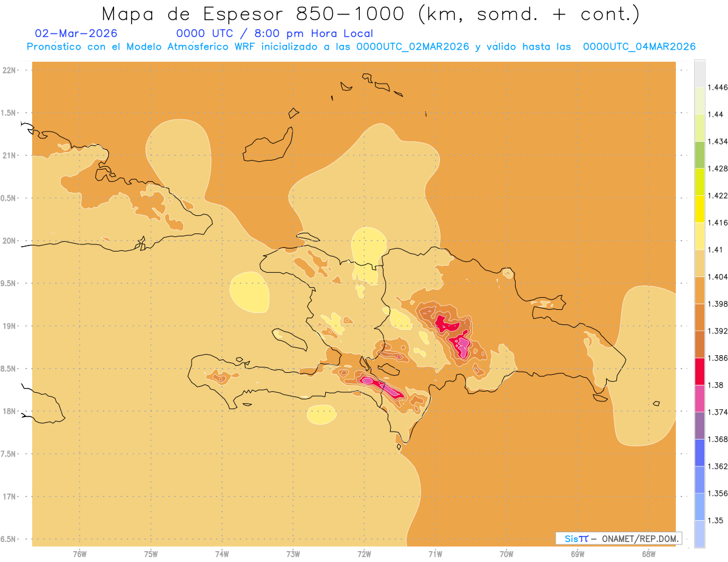Select the yellow-green swatch between 1.422 and 1.428
The width and height of the screenshot is (728, 562).
tap(699, 182)
